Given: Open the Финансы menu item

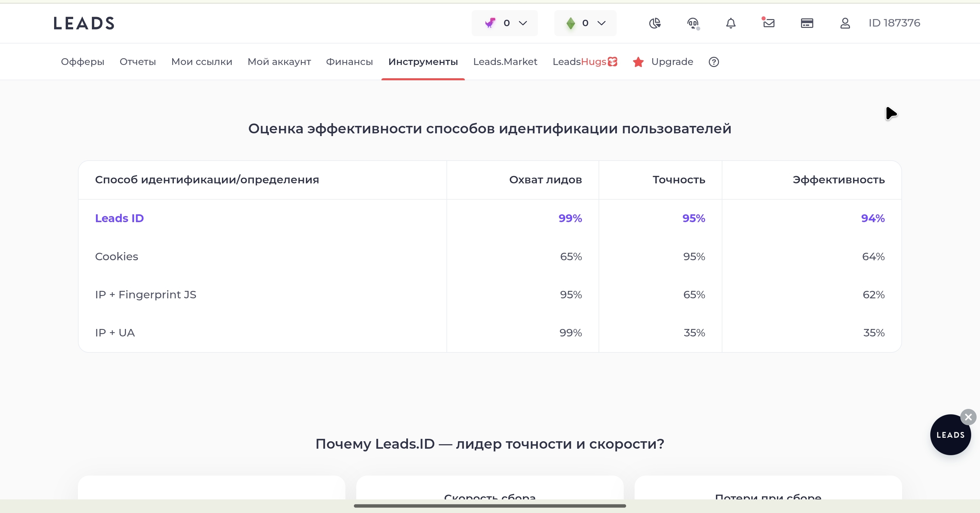Looking at the screenshot, I should pyautogui.click(x=349, y=62).
